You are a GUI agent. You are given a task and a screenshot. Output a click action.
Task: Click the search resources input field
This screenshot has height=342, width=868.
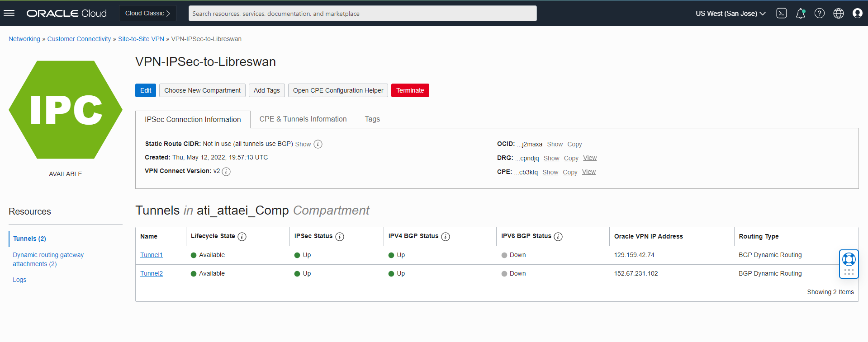[x=362, y=14]
